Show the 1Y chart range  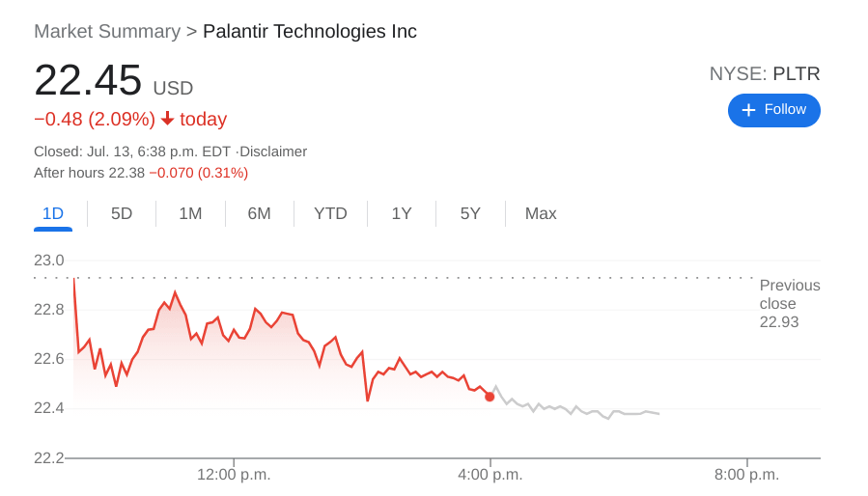(402, 213)
